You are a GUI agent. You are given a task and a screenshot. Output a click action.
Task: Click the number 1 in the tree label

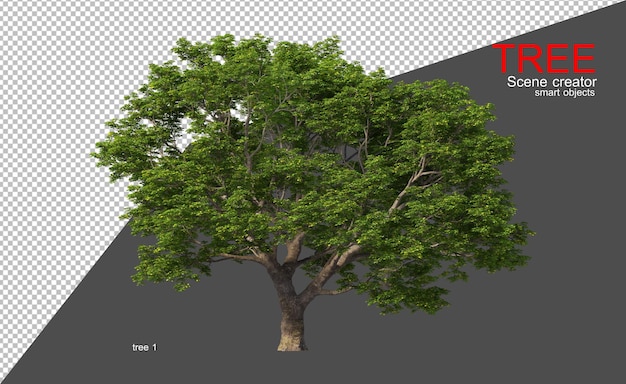click(155, 347)
